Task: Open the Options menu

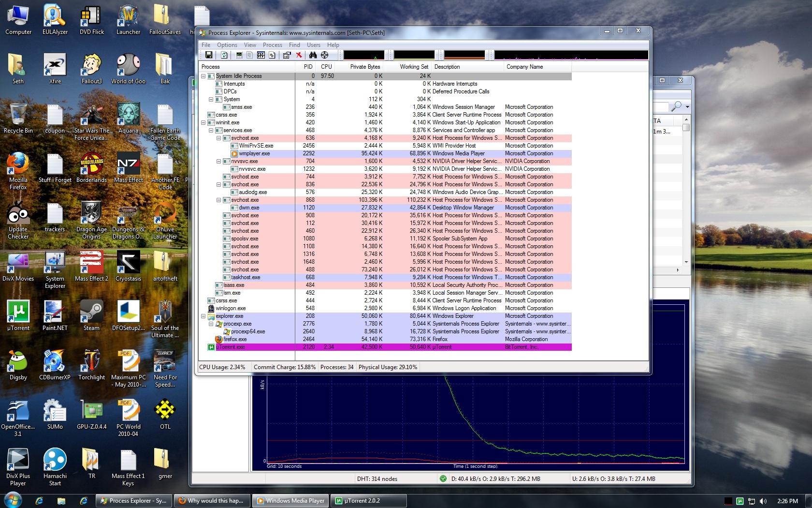Action: (x=227, y=45)
